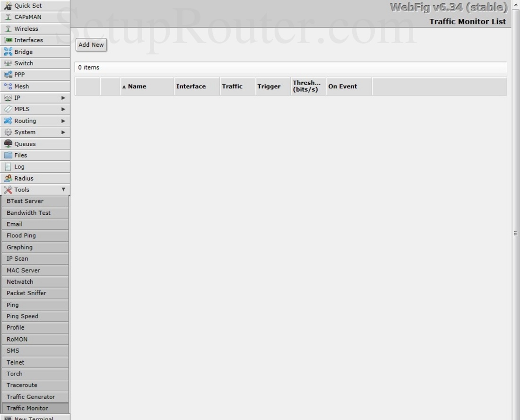Click the Add New button
Viewport: 520px width, 420px height.
tap(91, 45)
